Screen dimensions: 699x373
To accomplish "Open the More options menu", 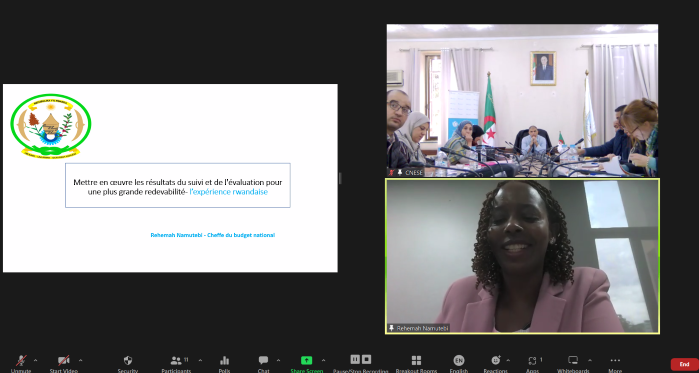I will coord(615,363).
